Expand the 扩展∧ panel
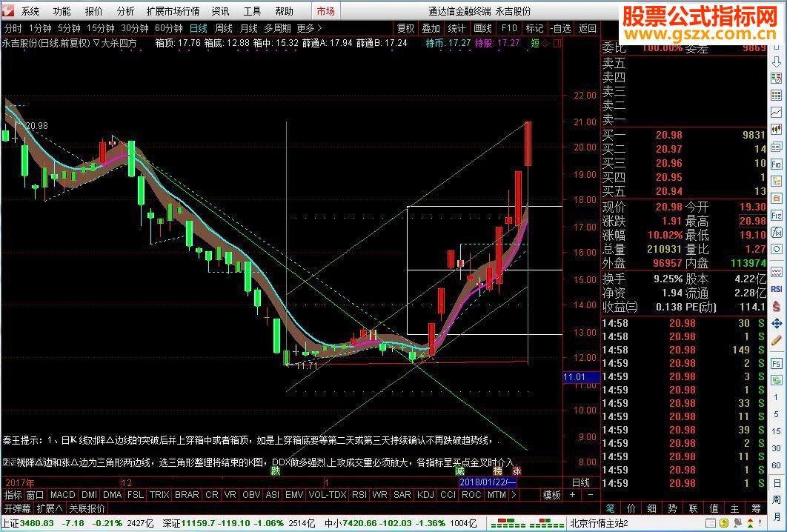 tap(50, 509)
